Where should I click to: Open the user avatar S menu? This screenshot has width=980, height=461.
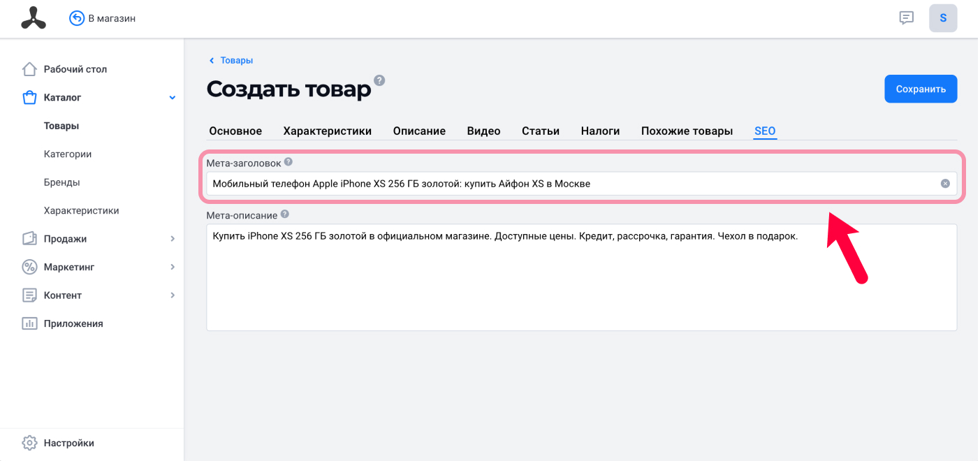click(x=943, y=18)
